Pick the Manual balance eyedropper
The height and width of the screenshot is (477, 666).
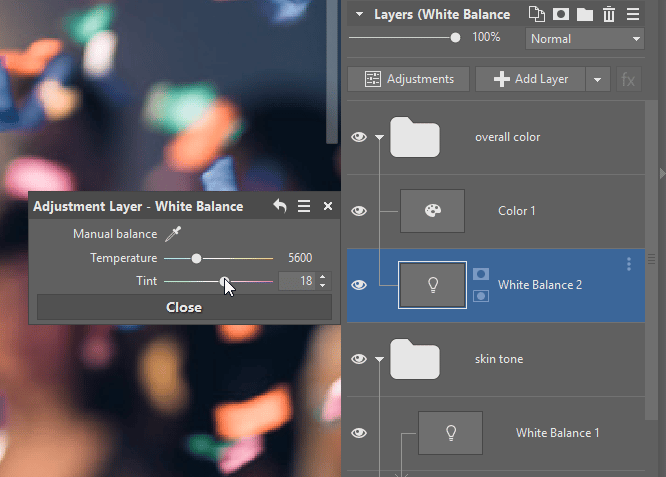tap(173, 234)
